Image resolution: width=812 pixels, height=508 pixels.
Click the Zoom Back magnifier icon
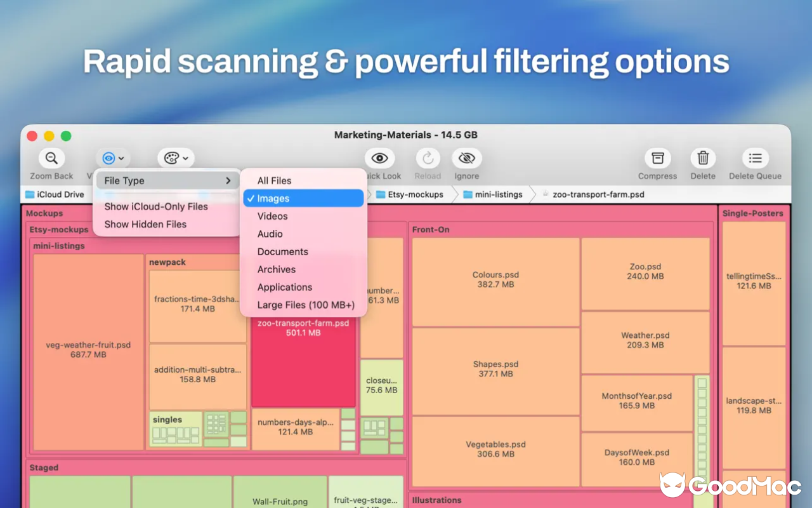pos(51,158)
